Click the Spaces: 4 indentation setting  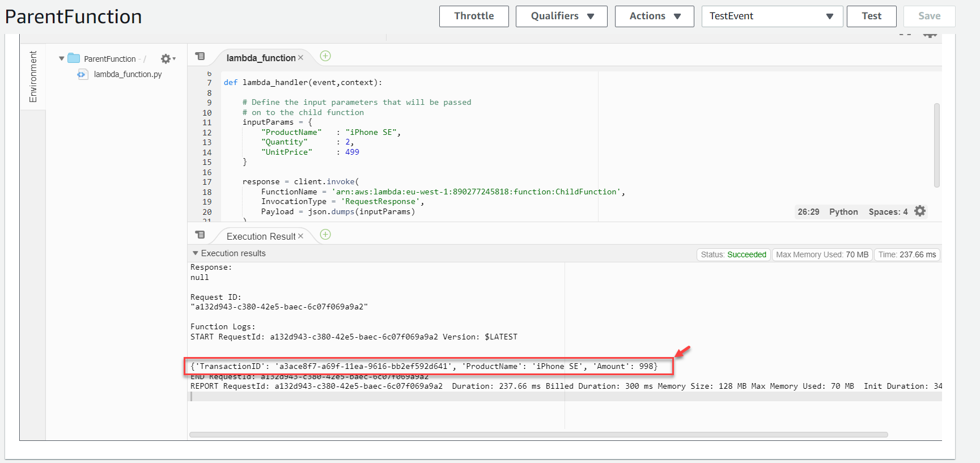pos(888,212)
